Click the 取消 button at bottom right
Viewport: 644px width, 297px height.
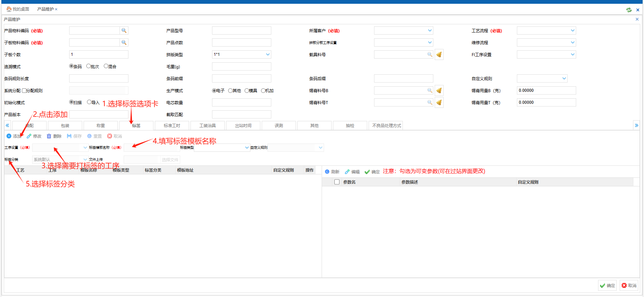click(x=629, y=285)
